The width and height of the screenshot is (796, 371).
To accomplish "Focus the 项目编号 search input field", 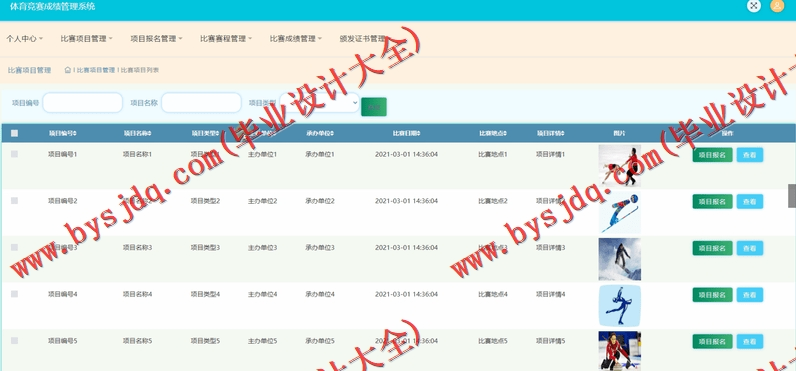I will click(83, 103).
